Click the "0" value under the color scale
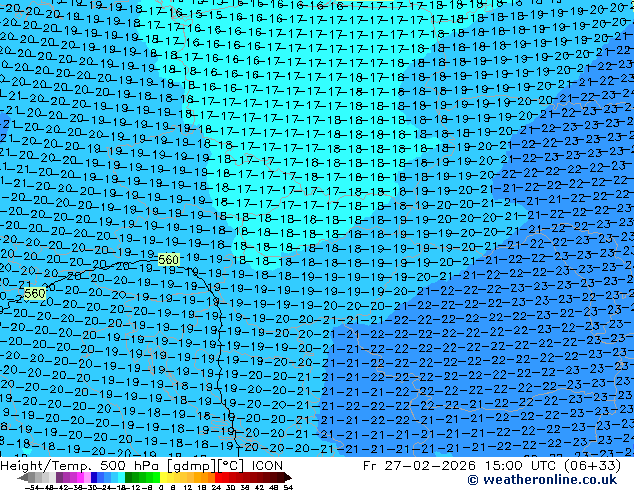 [x=161, y=488]
